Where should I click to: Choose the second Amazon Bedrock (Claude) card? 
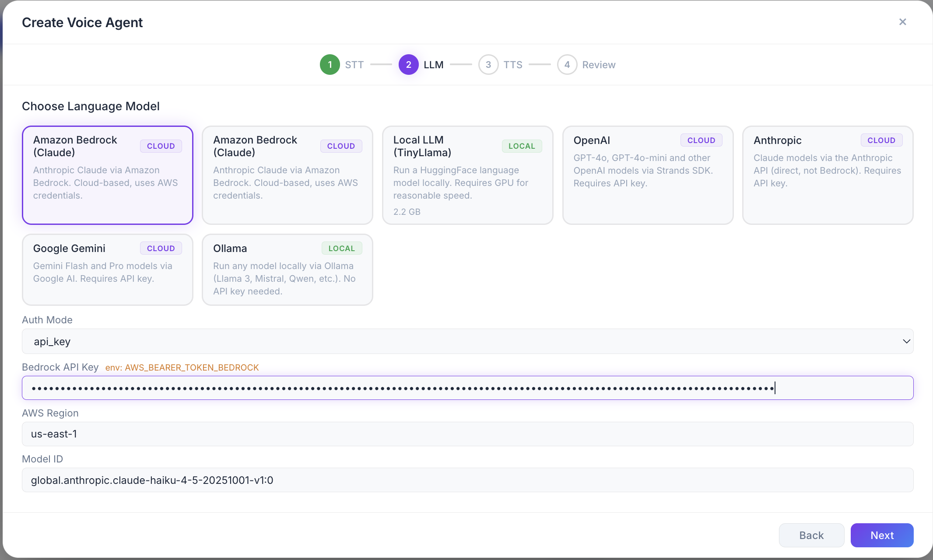pyautogui.click(x=287, y=175)
